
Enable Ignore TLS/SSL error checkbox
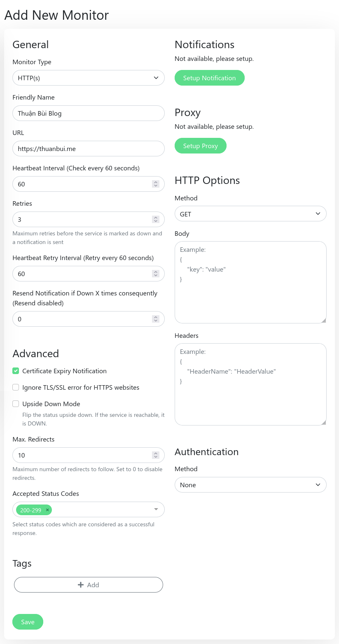(x=16, y=387)
